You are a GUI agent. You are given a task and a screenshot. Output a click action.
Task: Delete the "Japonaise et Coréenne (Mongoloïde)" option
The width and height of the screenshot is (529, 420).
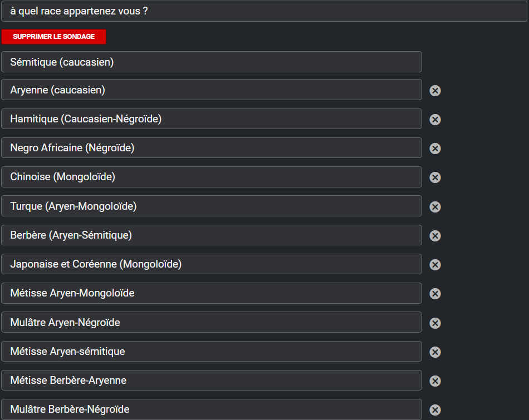click(x=435, y=265)
